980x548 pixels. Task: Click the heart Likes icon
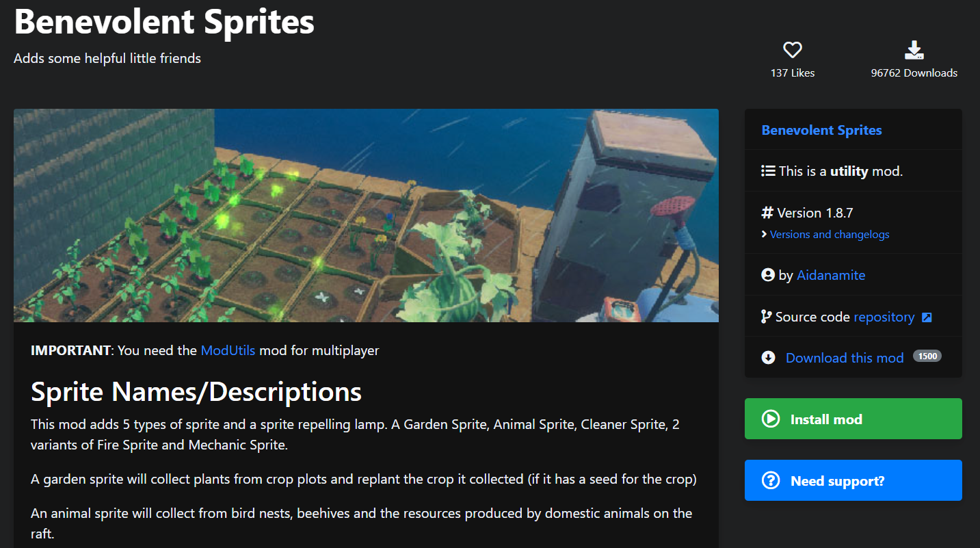tap(793, 50)
